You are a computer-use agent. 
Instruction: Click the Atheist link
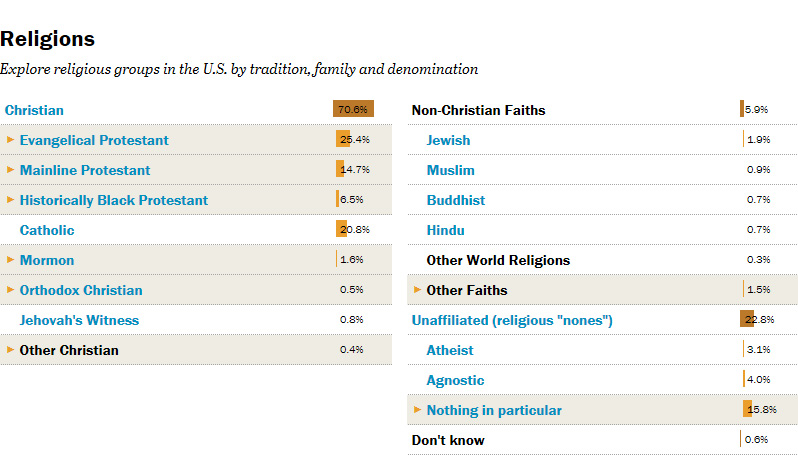(x=450, y=350)
